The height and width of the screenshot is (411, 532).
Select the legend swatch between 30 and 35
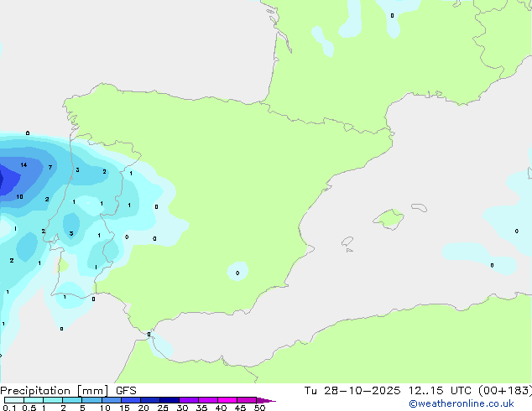[189, 400]
